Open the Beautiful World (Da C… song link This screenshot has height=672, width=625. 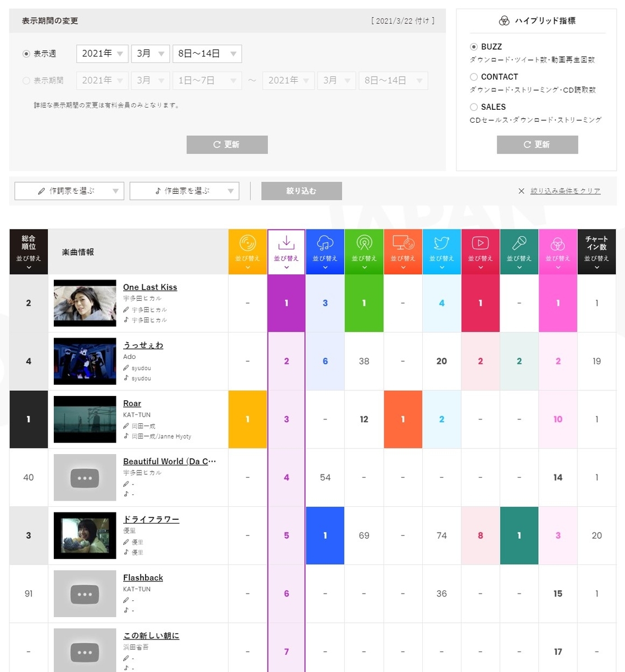coord(170,461)
